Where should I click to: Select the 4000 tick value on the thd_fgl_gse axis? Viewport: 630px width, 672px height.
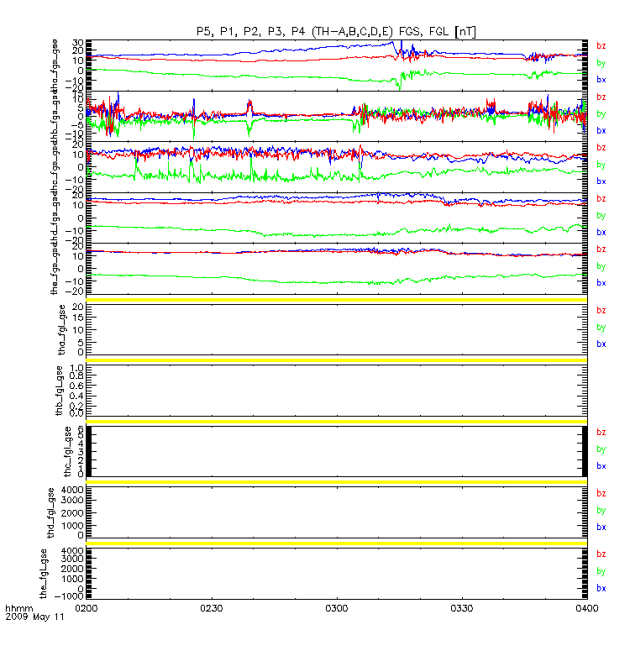coord(73,490)
